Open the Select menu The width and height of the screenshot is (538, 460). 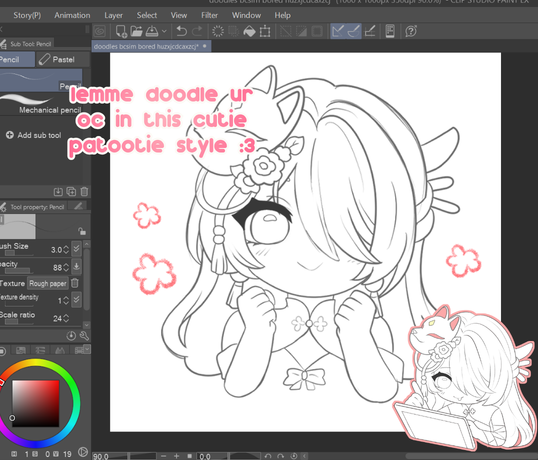click(x=147, y=15)
